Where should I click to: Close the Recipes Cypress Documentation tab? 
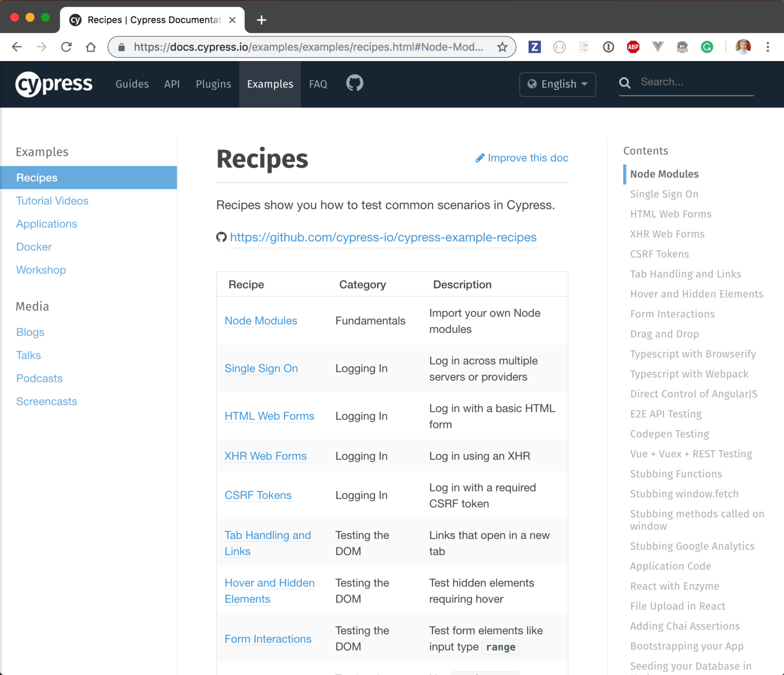tap(232, 20)
